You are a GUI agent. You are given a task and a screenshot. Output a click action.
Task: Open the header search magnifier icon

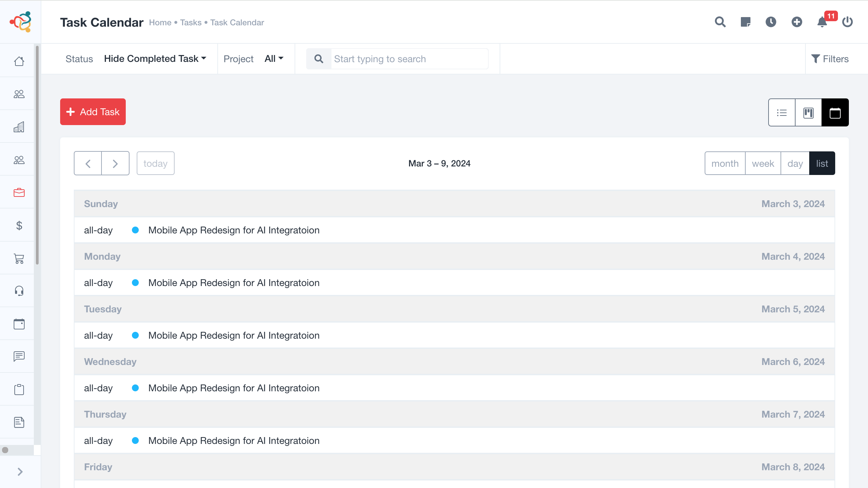(720, 22)
